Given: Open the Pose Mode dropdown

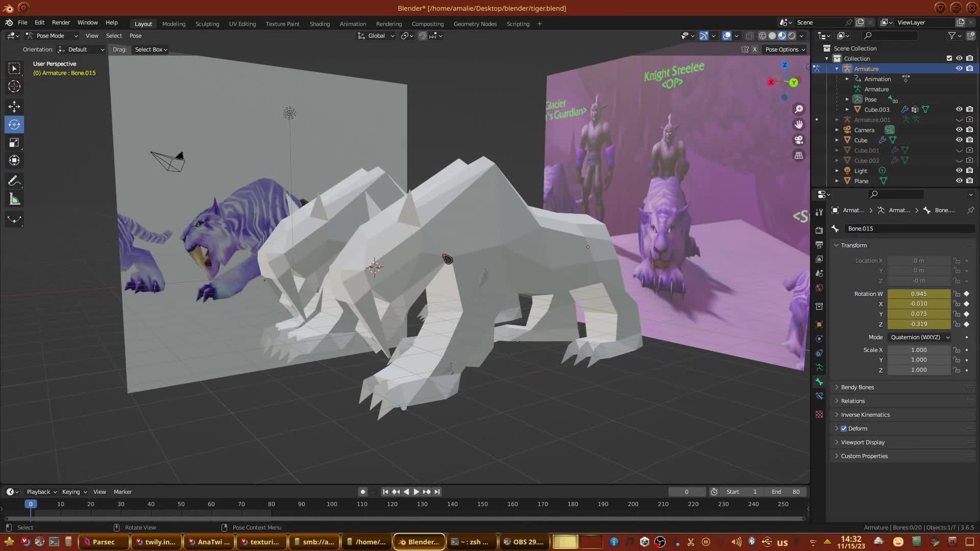Looking at the screenshot, I should [52, 36].
